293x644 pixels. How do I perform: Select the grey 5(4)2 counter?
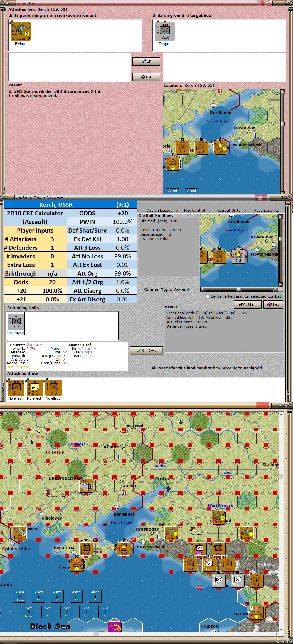click(x=237, y=580)
